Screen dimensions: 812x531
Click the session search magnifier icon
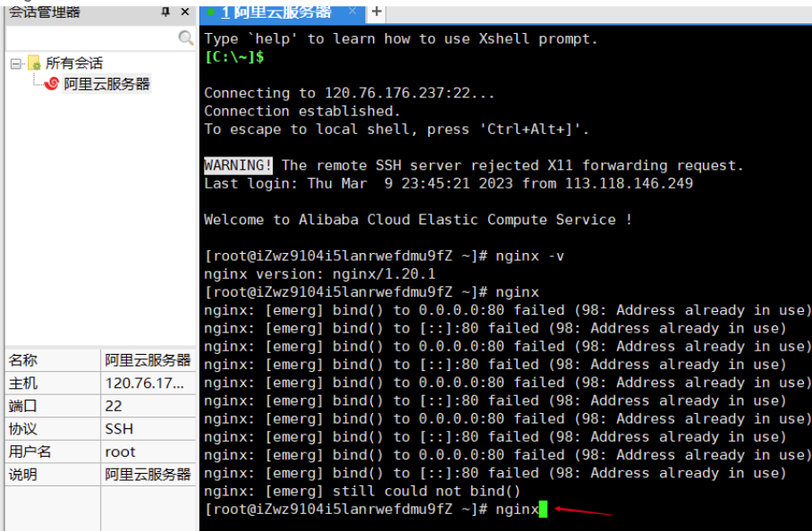pos(185,38)
